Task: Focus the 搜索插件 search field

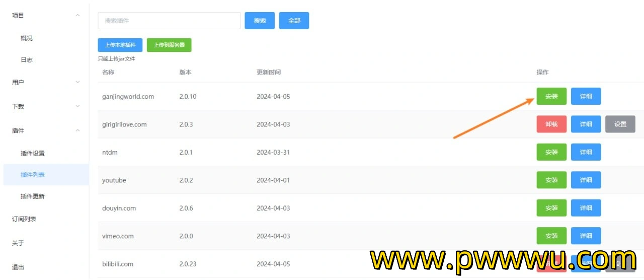Action: click(x=169, y=21)
